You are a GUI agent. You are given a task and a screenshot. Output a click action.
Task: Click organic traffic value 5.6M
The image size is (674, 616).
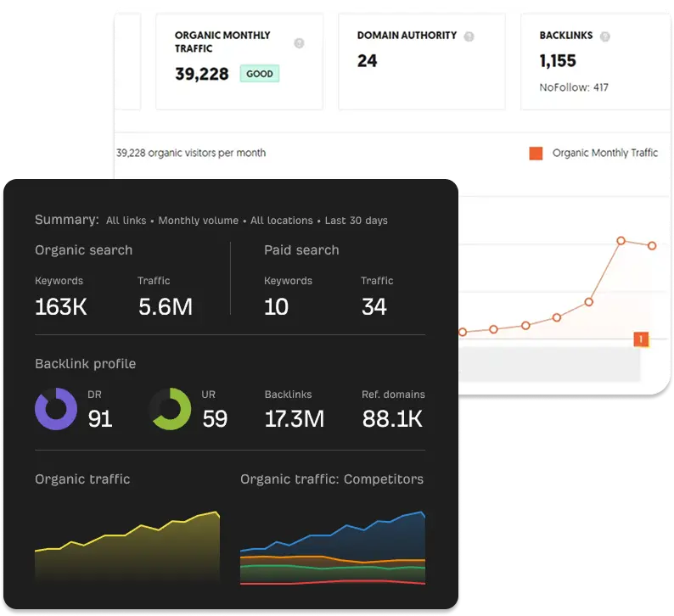(166, 306)
